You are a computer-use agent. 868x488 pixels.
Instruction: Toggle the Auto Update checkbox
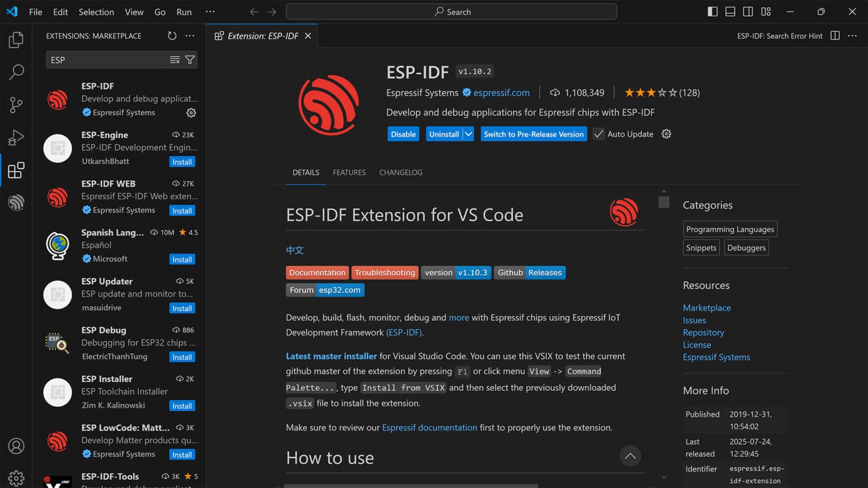tap(598, 134)
